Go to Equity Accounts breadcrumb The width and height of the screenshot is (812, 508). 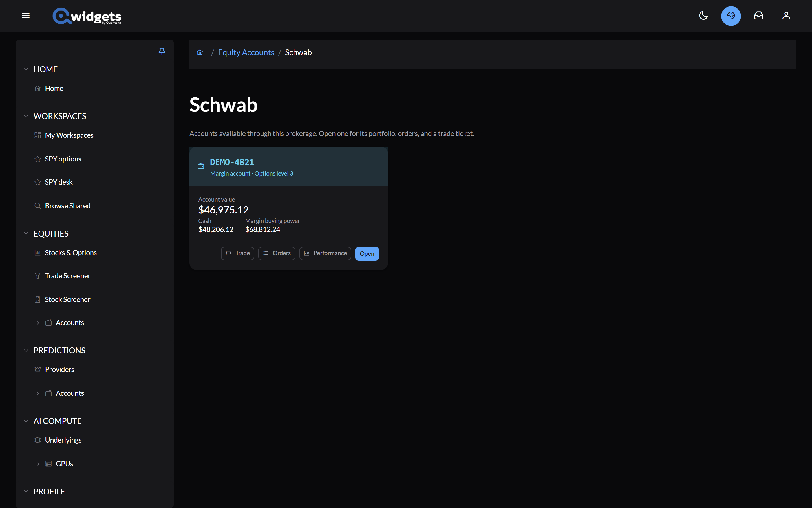point(246,52)
